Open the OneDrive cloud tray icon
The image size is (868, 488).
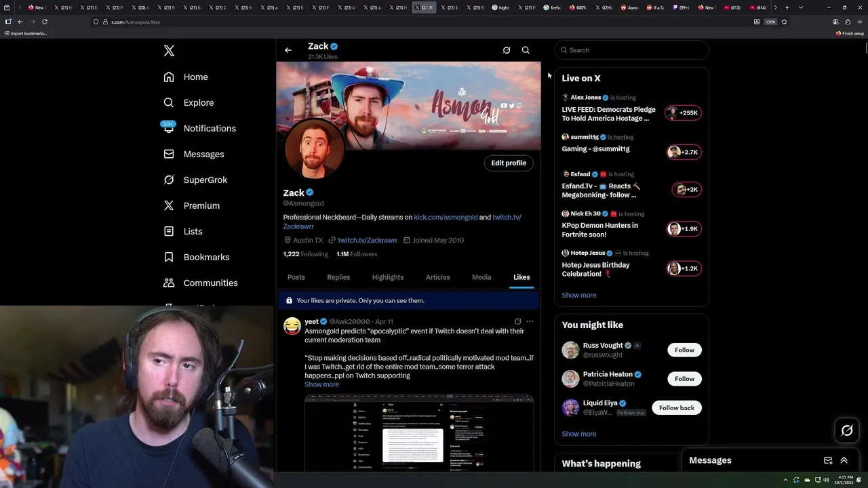[x=806, y=480]
